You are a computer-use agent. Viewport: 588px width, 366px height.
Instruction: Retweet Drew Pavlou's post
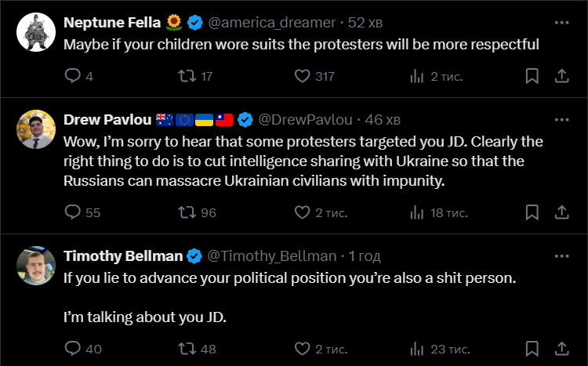pyautogui.click(x=187, y=212)
